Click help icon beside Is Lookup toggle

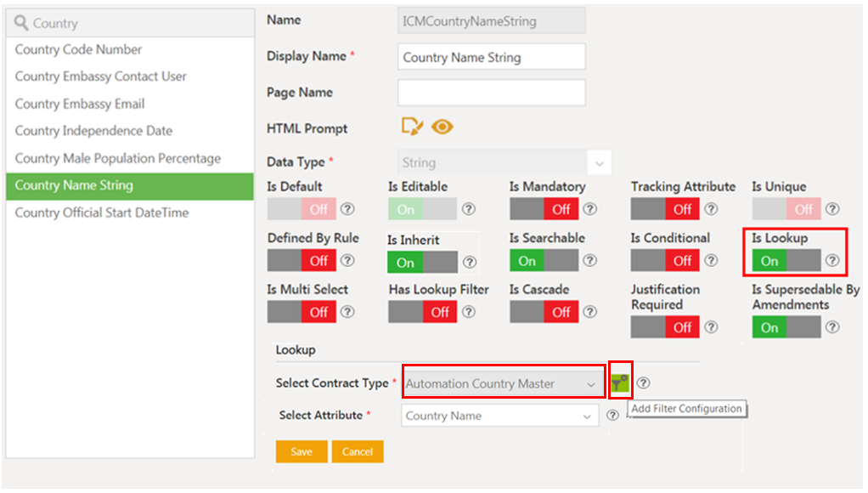[833, 261]
